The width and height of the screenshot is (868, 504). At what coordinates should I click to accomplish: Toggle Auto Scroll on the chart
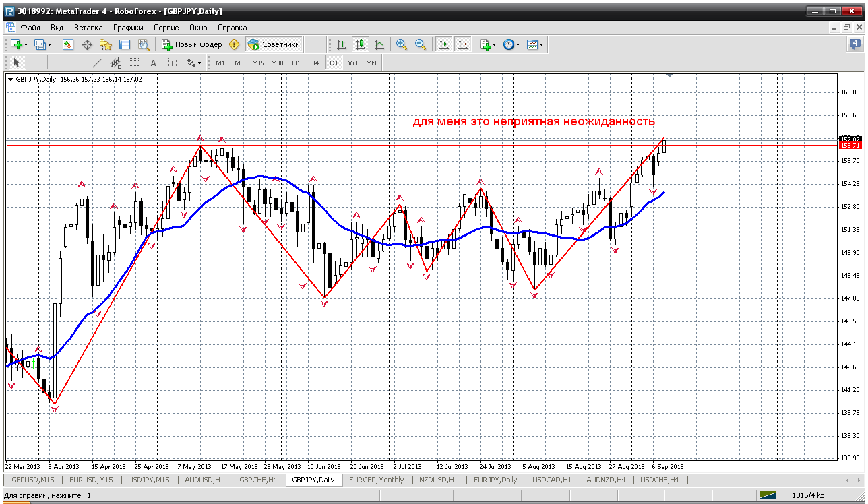pyautogui.click(x=443, y=44)
